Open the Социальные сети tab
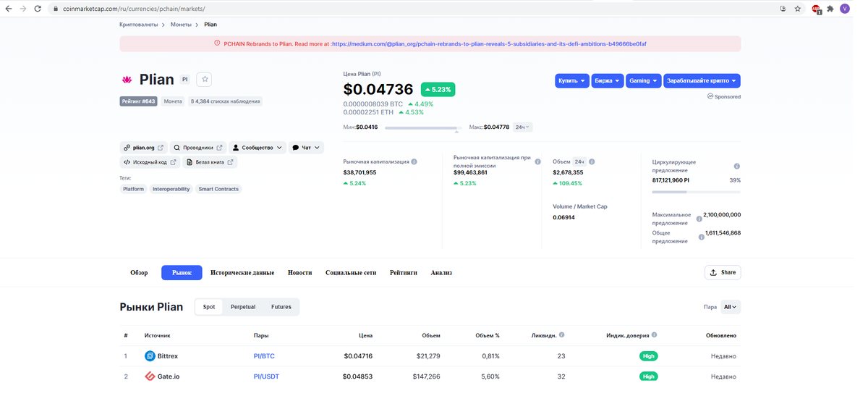Image resolution: width=868 pixels, height=396 pixels. [x=351, y=273]
